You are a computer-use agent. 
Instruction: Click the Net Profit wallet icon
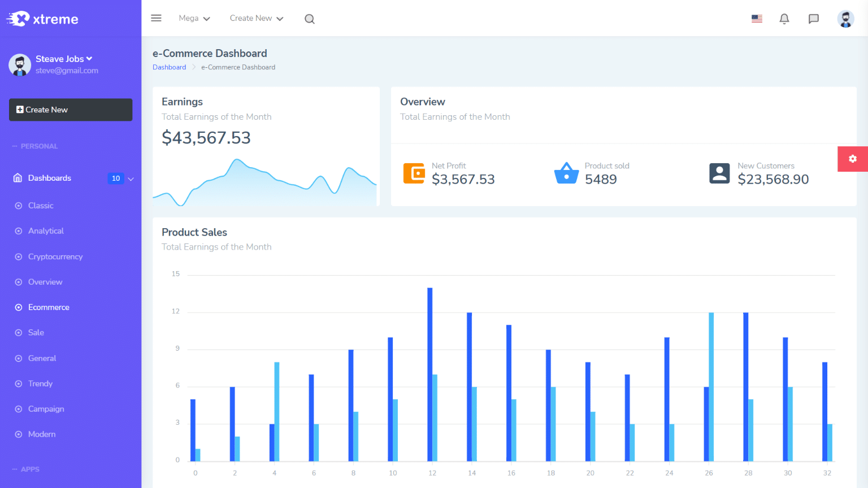414,173
